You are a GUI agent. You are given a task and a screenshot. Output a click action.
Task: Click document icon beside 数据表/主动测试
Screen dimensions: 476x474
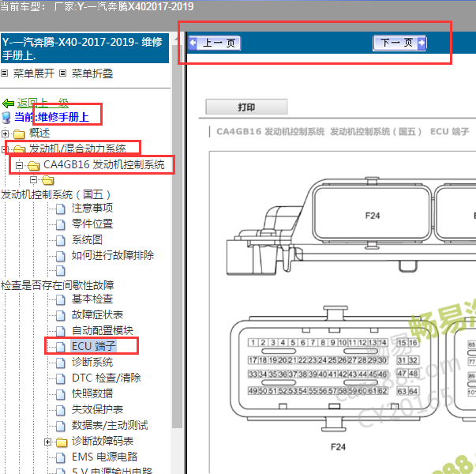point(61,426)
